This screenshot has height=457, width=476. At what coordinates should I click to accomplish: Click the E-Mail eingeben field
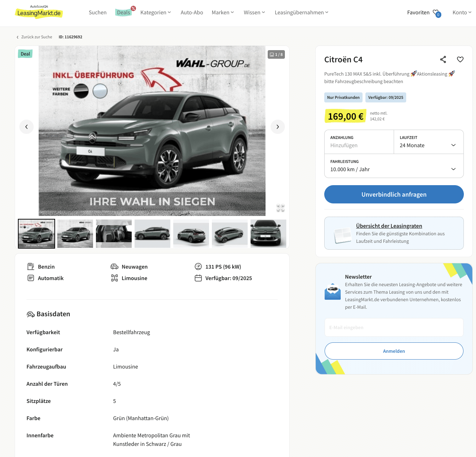[394, 327]
